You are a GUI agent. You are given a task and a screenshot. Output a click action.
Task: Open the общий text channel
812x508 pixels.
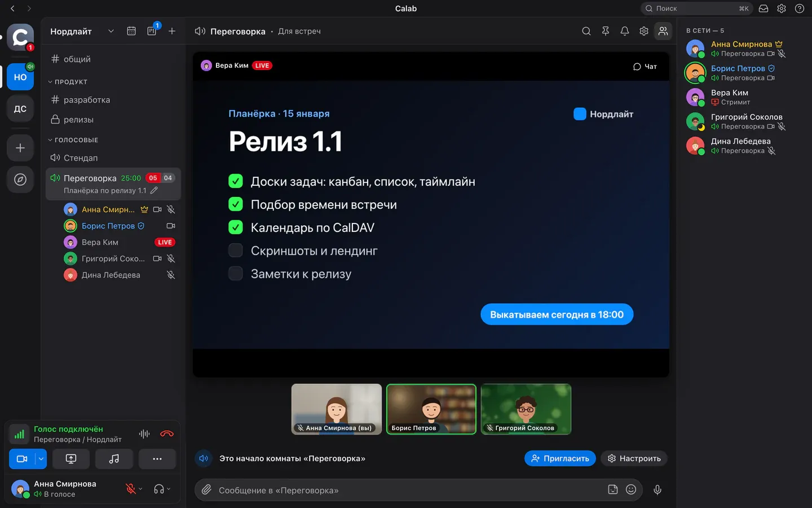[113, 59]
